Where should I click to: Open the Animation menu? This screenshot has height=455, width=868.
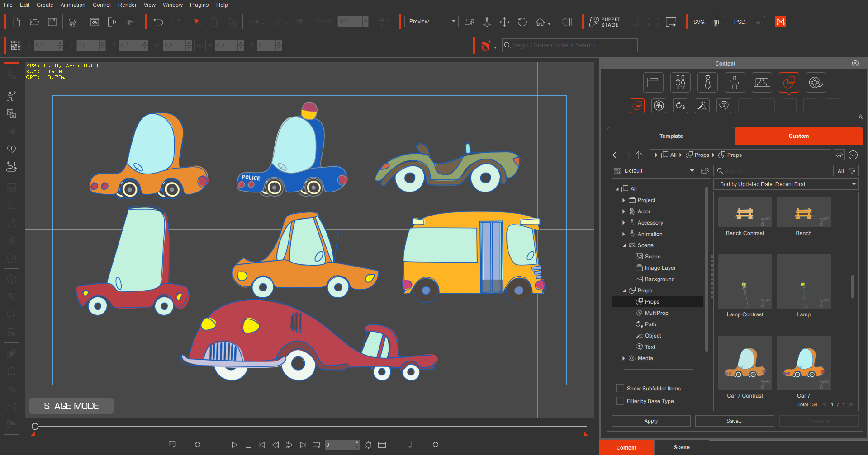click(x=73, y=5)
